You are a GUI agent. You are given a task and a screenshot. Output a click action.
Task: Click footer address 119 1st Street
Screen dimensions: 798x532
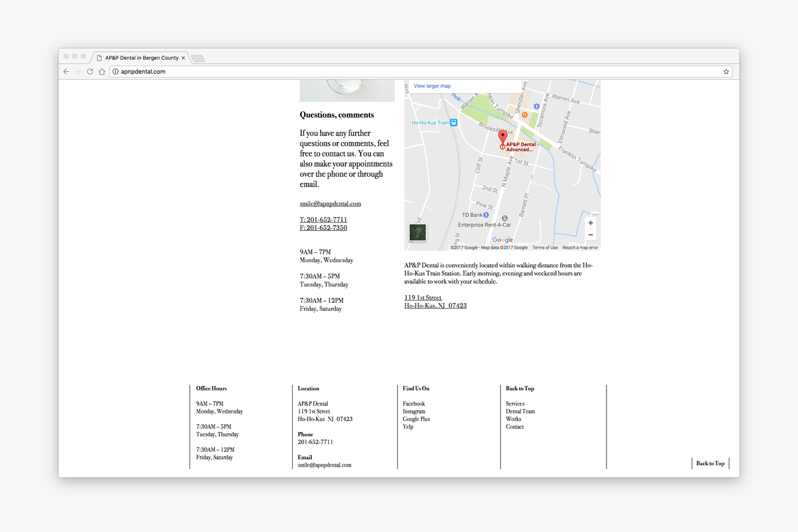[x=314, y=411]
